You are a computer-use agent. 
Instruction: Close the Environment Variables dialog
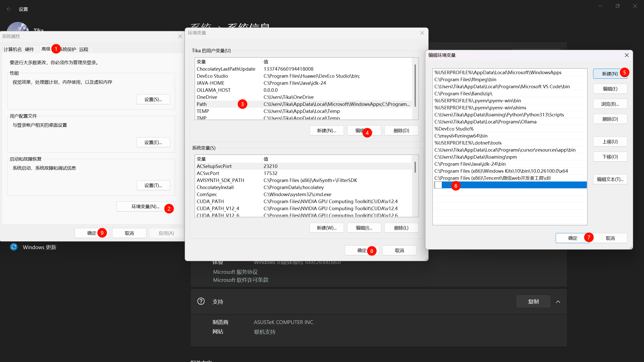pyautogui.click(x=422, y=33)
